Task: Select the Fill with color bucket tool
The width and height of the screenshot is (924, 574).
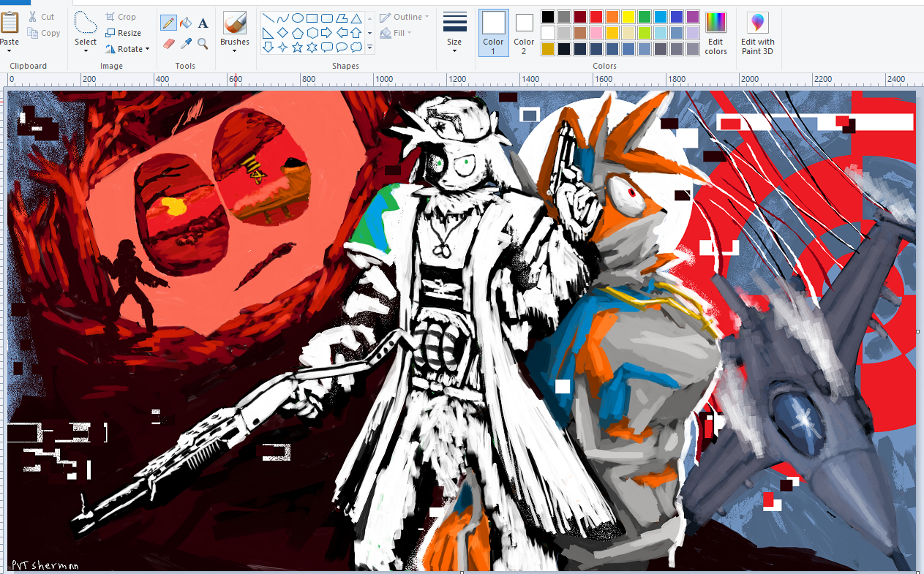Action: pos(186,23)
